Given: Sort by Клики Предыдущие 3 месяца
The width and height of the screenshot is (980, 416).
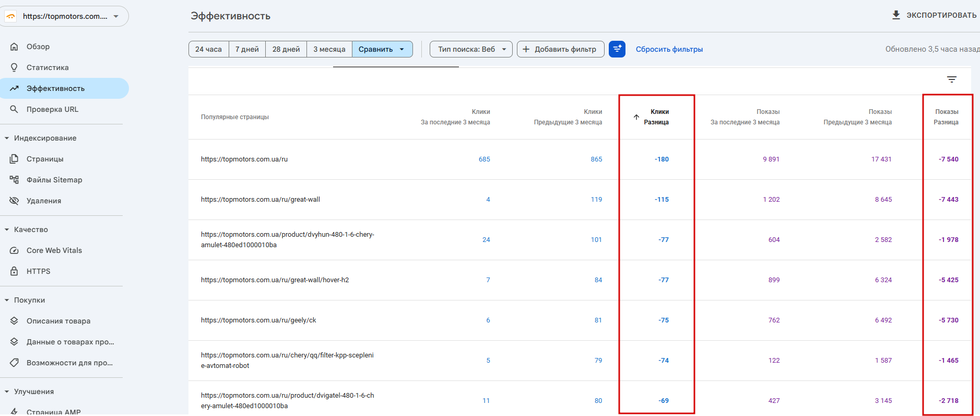Looking at the screenshot, I should [568, 117].
